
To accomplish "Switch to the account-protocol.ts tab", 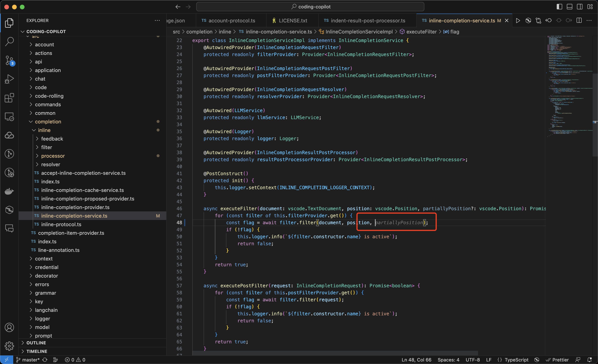I will tap(231, 21).
